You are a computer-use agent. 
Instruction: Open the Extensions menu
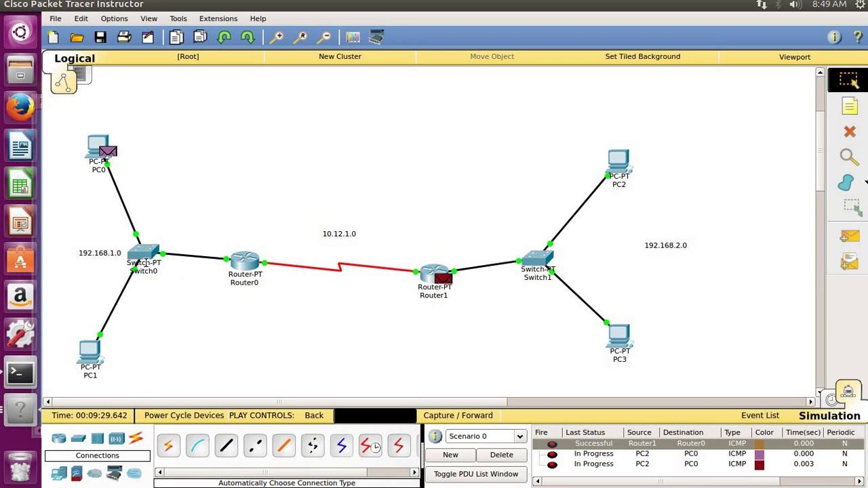coord(218,18)
